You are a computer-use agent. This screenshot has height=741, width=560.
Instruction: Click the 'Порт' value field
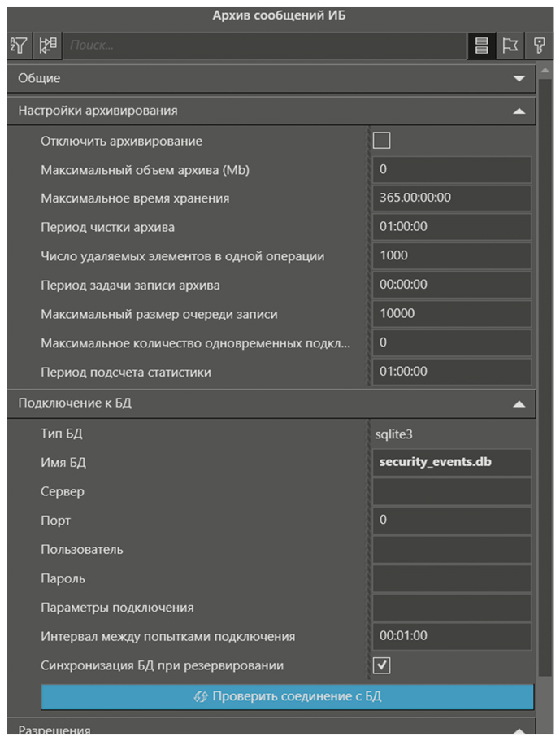pyautogui.click(x=451, y=521)
